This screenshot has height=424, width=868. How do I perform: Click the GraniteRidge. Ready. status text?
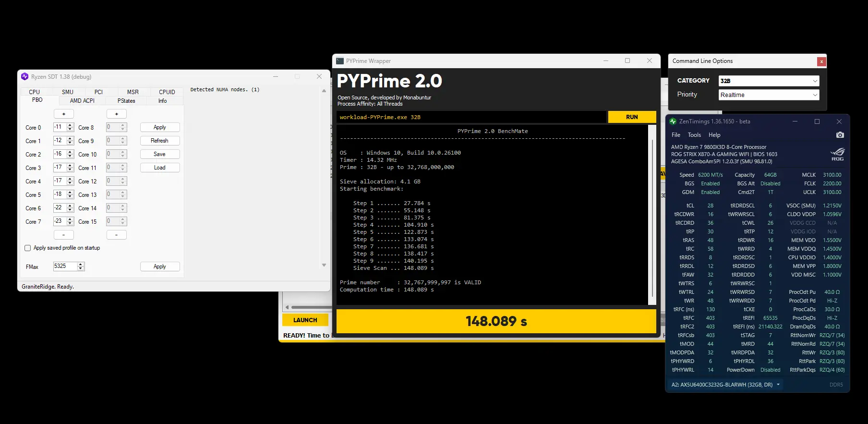[48, 287]
